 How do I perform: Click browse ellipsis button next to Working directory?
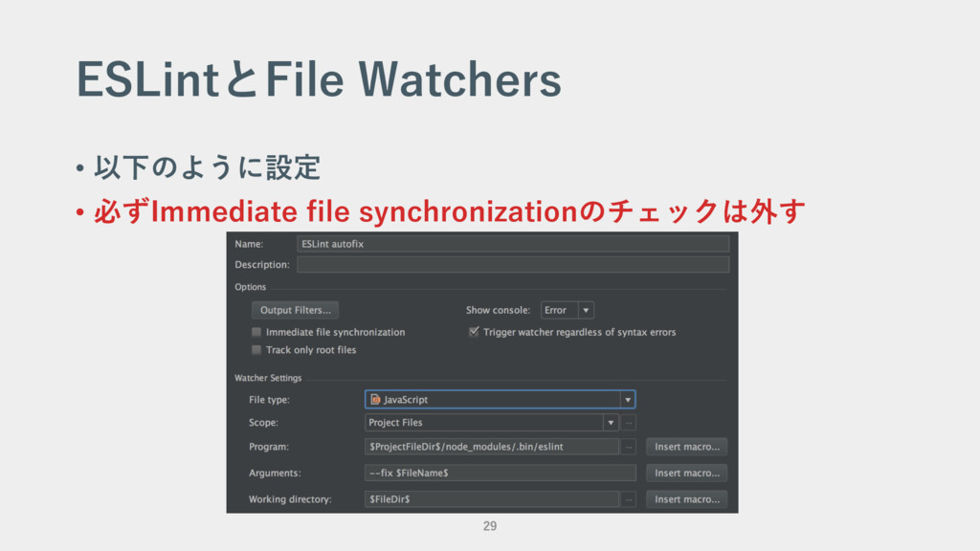tap(629, 499)
